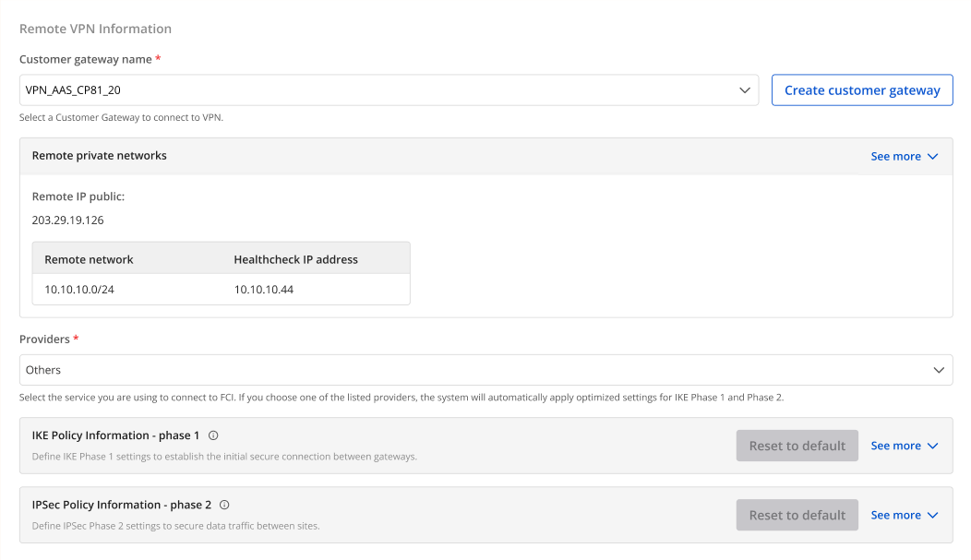
Task: Click the Healthcheck IP address column header
Action: pos(295,259)
